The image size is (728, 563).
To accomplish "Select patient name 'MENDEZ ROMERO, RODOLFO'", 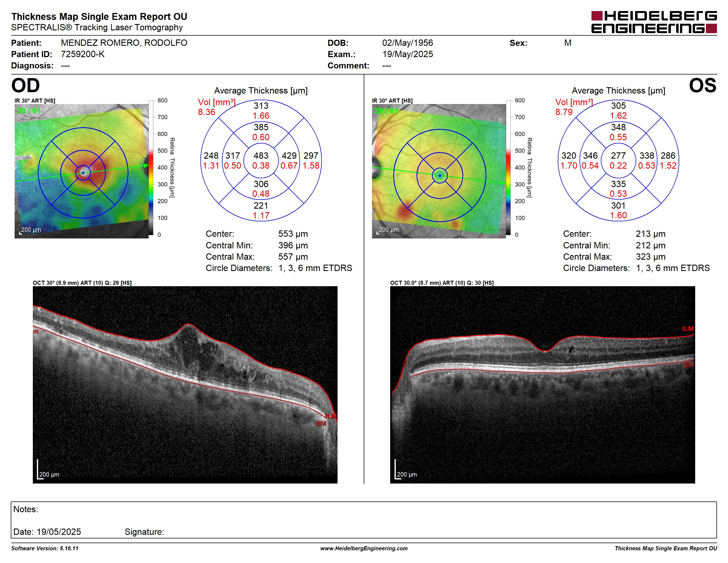I will click(124, 43).
